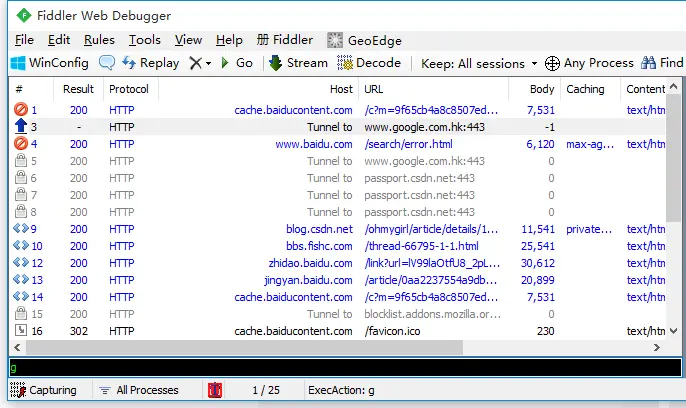Open the Edit menu

click(x=59, y=40)
